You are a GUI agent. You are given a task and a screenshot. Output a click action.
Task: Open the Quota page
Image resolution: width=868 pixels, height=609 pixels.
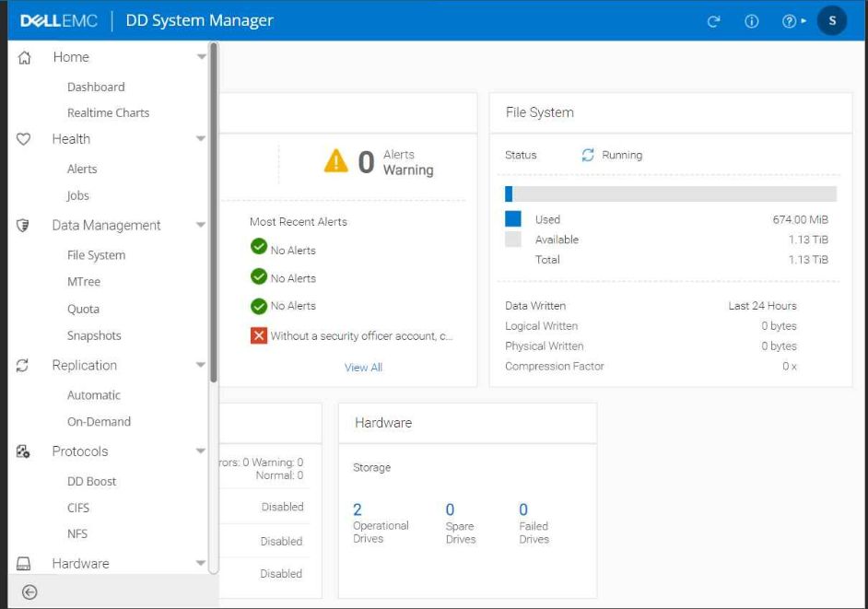(x=83, y=309)
